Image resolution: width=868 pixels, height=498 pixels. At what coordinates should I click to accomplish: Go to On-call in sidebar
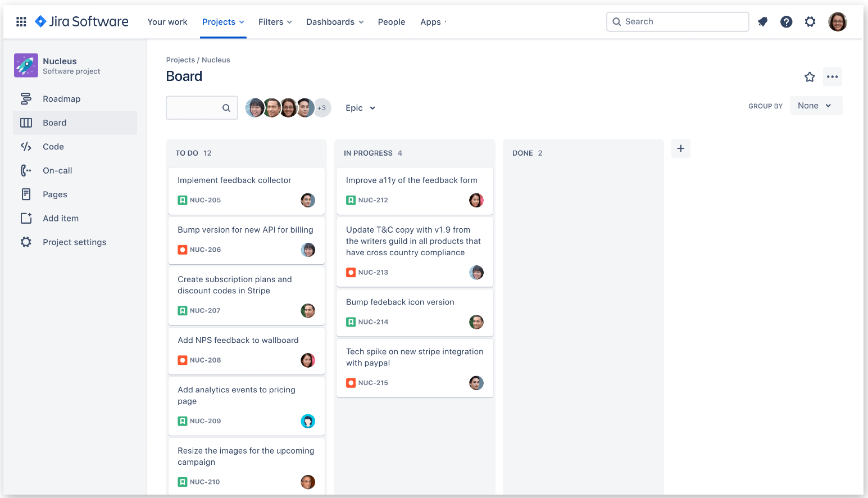tap(57, 171)
